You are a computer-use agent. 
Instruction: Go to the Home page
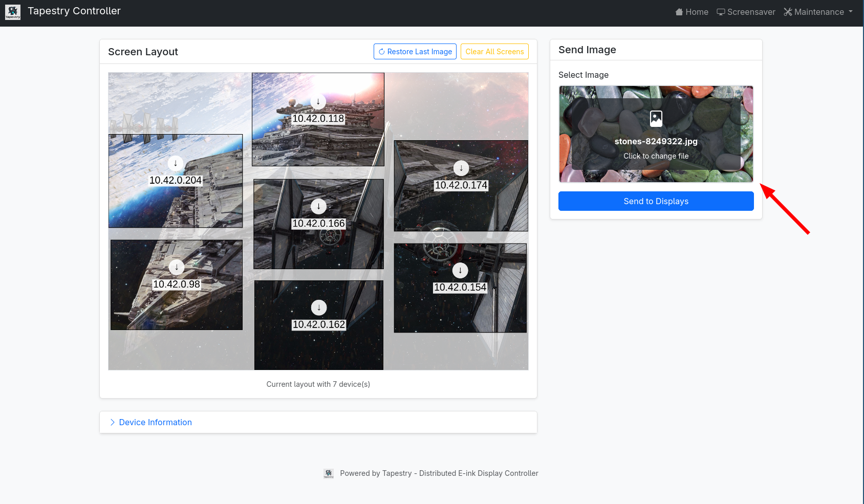692,12
